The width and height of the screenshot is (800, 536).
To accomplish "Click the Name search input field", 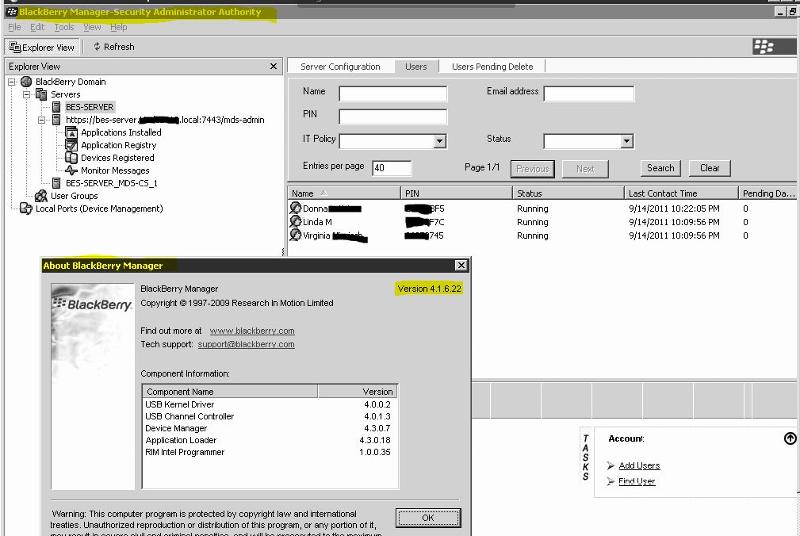I will [393, 94].
